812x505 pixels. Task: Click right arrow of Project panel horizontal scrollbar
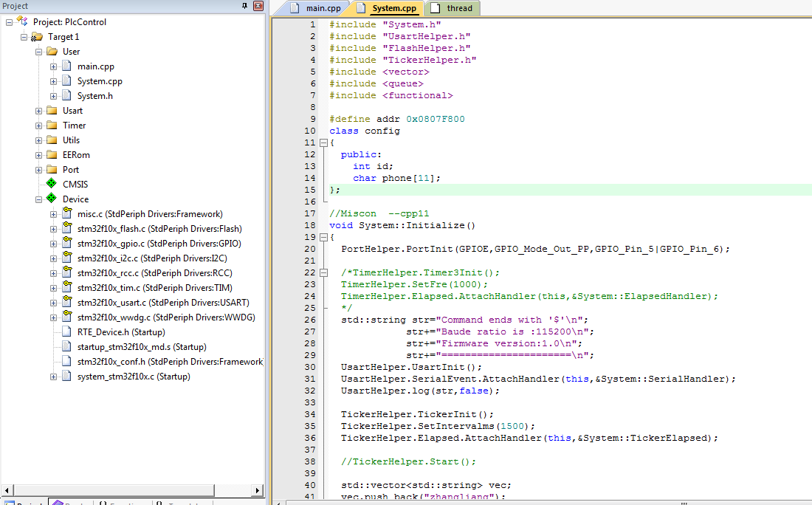[258, 490]
